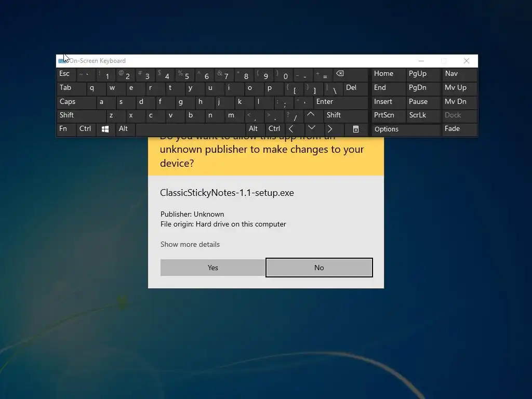Tap the apostrophe quote key
532x399 pixels.
pos(303,102)
